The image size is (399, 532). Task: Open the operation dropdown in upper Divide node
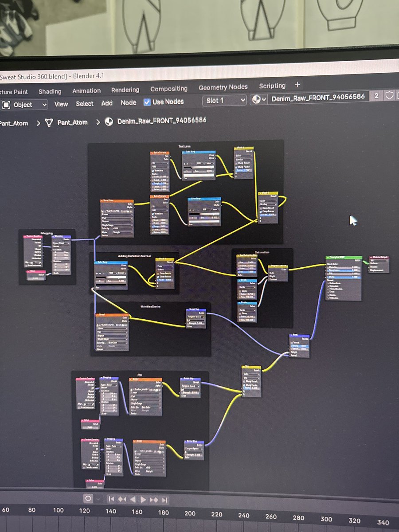(246, 287)
